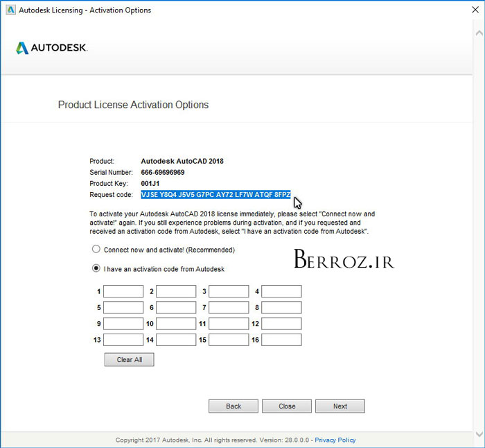
Task: Click the highlighted request code text
Action: [x=215, y=195]
